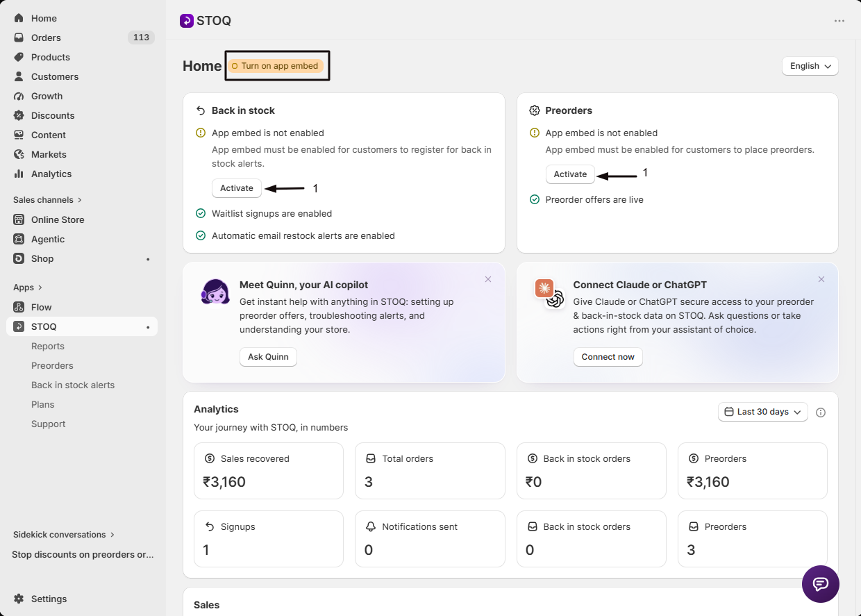
Task: Open the Reports submenu item
Action: pyautogui.click(x=48, y=346)
